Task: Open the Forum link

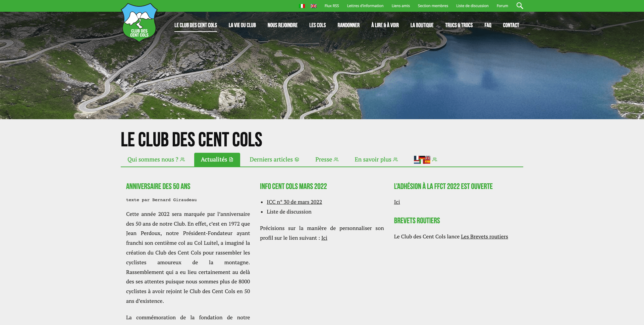Action: (502, 6)
